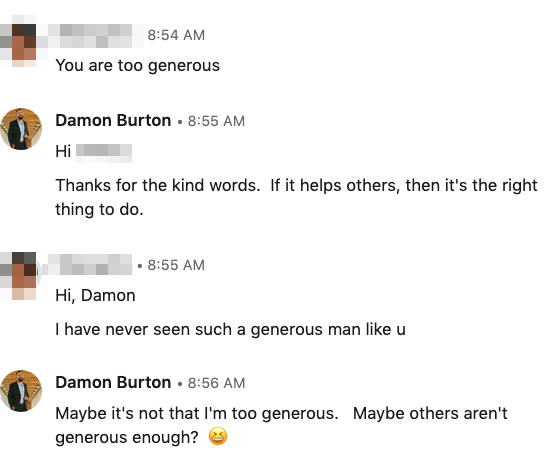
Task: Click the 8:55 AM timestamp beside Damon Burton
Action: (216, 121)
